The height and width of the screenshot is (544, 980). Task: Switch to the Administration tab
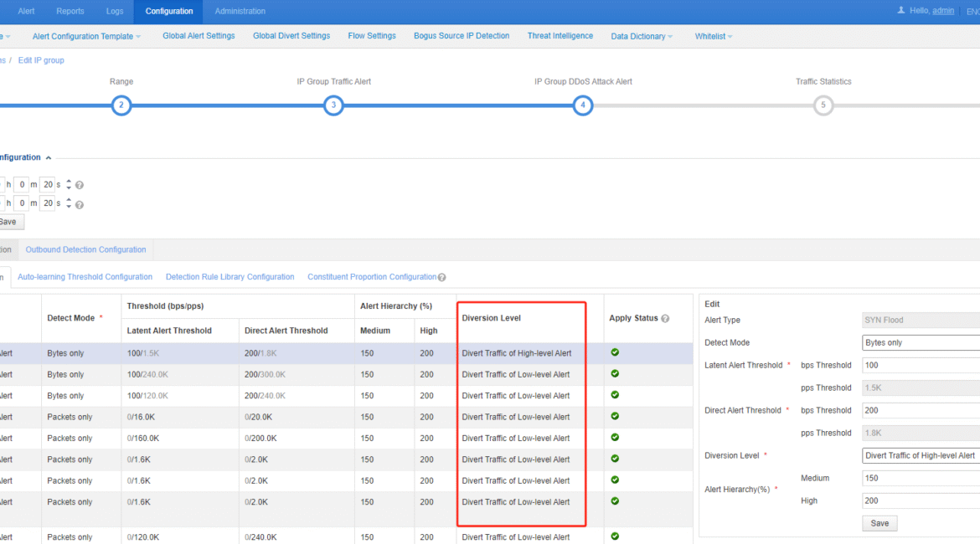[x=240, y=11]
